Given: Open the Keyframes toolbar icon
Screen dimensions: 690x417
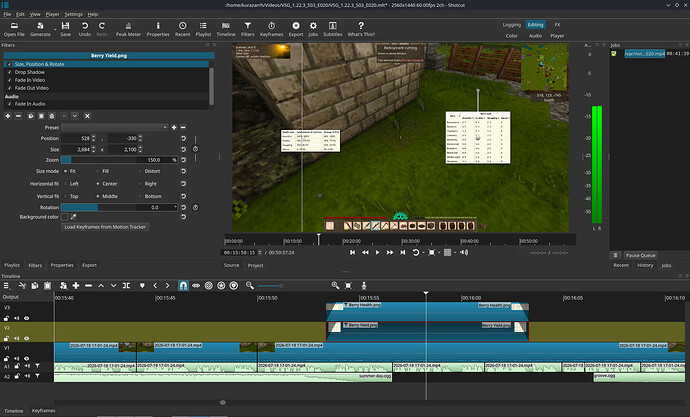Looking at the screenshot, I should pyautogui.click(x=272, y=29).
